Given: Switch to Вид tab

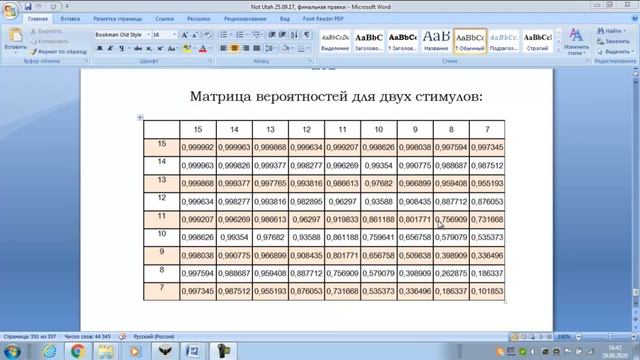Looking at the screenshot, I should tap(284, 19).
